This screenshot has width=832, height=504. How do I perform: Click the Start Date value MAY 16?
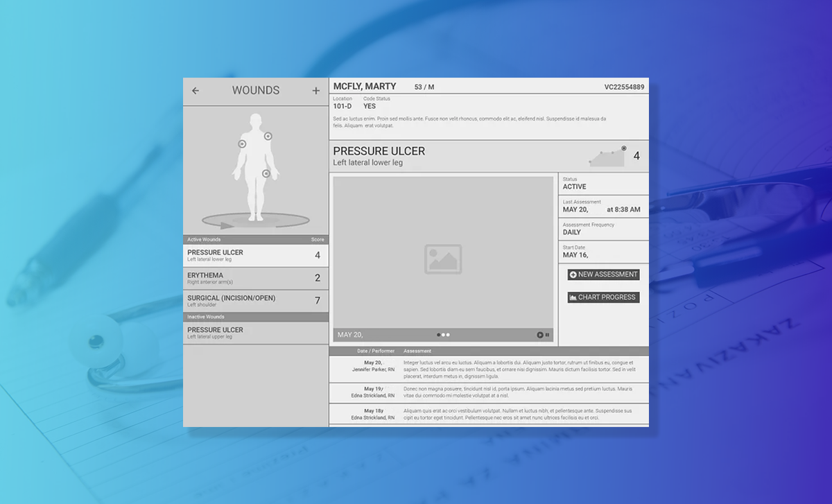(575, 255)
